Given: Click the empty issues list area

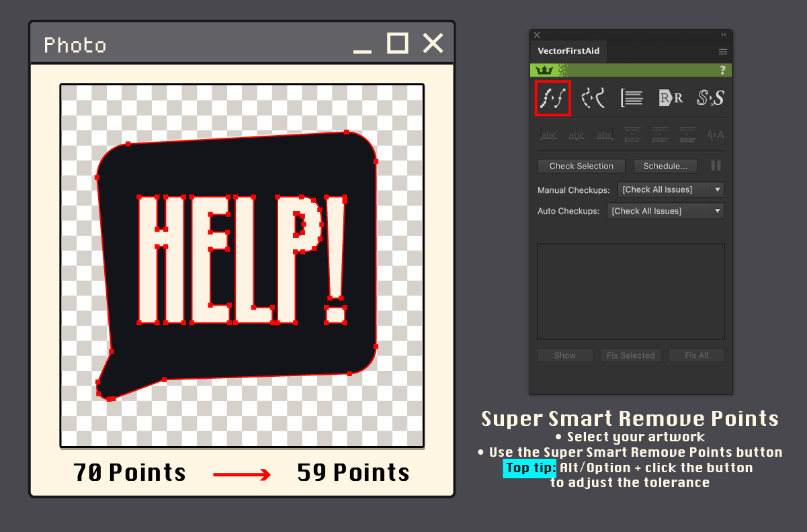Looking at the screenshot, I should (x=630, y=291).
